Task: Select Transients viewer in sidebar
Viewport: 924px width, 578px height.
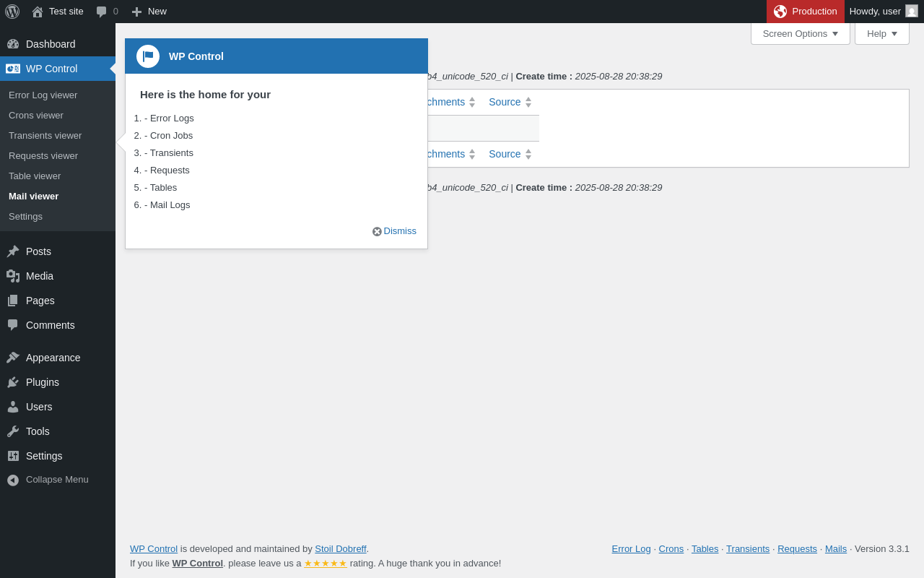Action: (x=45, y=135)
